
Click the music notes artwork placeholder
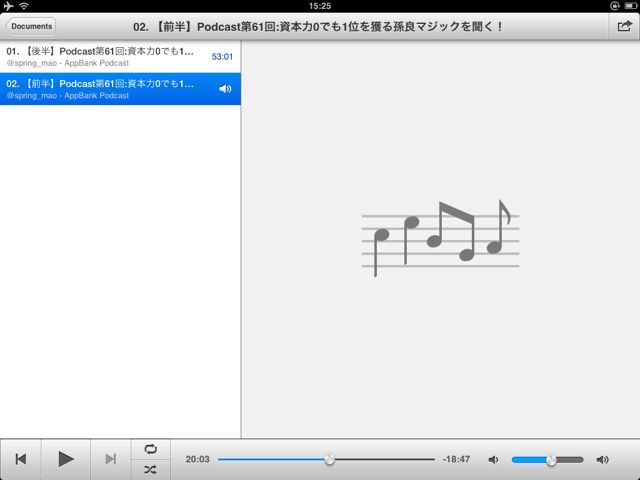pyautogui.click(x=440, y=238)
